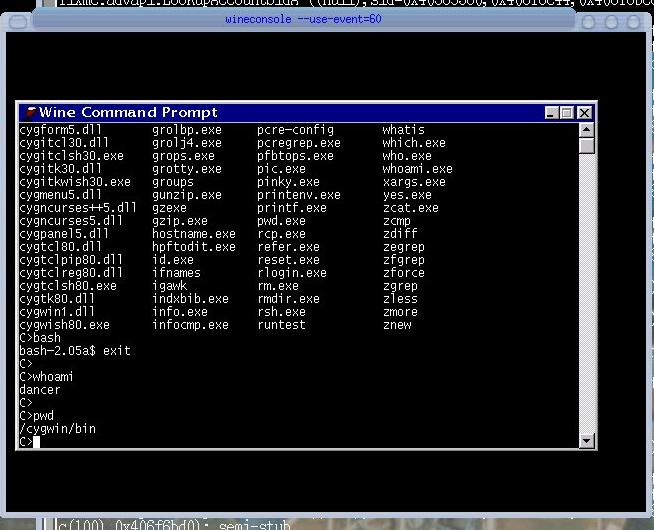This screenshot has width=654, height=530.
Task: Click on pcre-config entry
Action: click(x=295, y=130)
